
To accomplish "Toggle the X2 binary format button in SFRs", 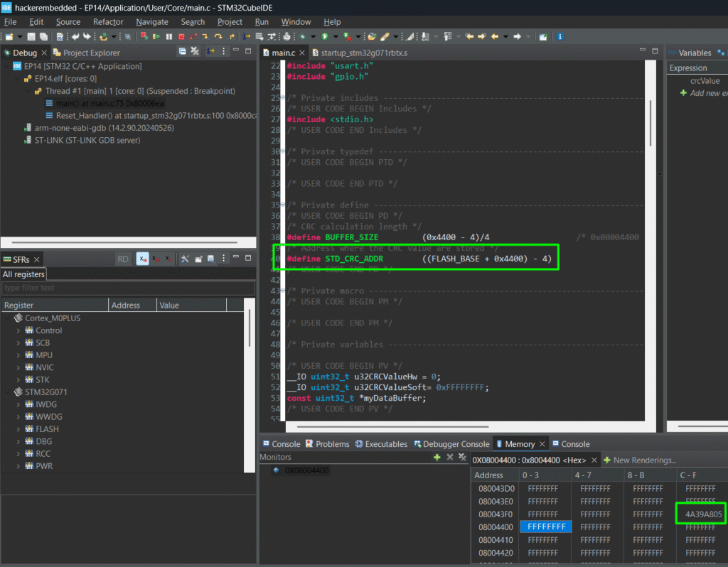I will (x=168, y=259).
